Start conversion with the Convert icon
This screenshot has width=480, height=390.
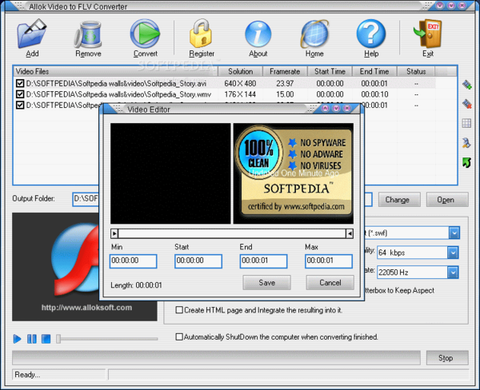(145, 33)
